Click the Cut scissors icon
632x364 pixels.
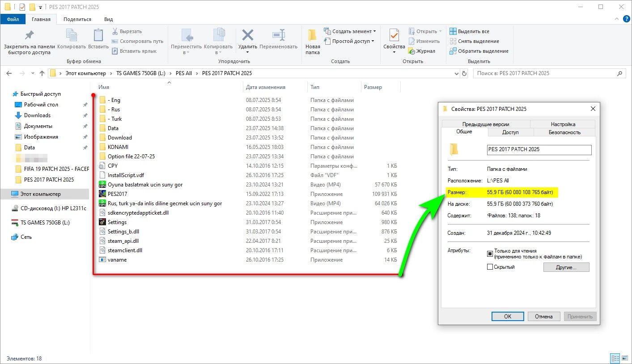[115, 31]
